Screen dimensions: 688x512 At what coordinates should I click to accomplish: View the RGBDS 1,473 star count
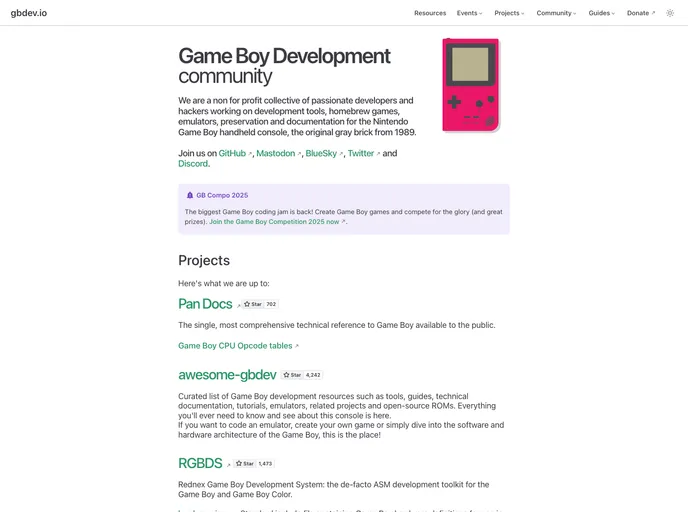click(265, 464)
